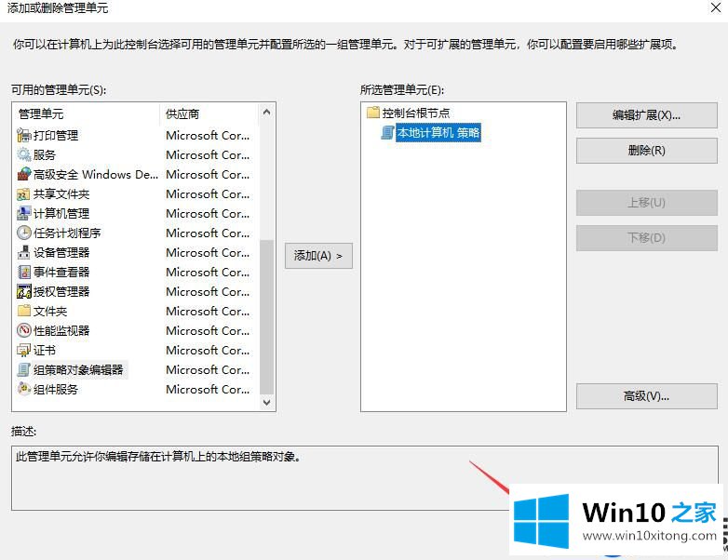Select the 共享文件夹 snap-in icon
Screen dimensions: 728x560
pos(24,193)
